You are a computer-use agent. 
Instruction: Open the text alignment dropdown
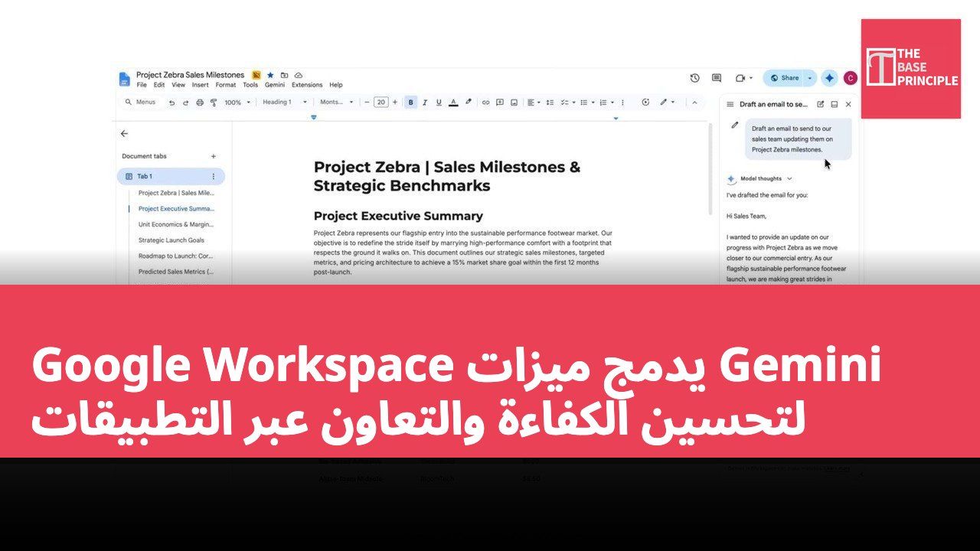click(x=534, y=102)
